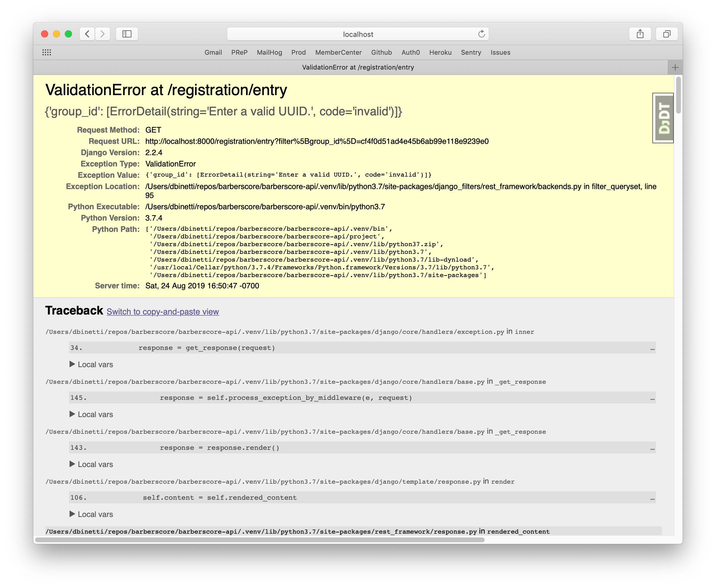Image resolution: width=716 pixels, height=588 pixels.
Task: Open the Share sheet icon
Action: 640,34
